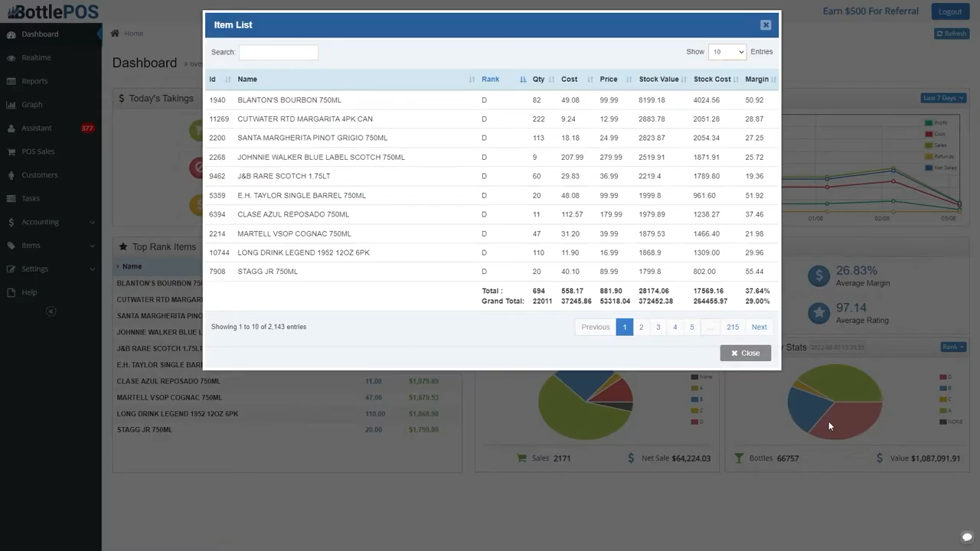Sort table by Rank column
This screenshot has height=551, width=980.
[503, 80]
